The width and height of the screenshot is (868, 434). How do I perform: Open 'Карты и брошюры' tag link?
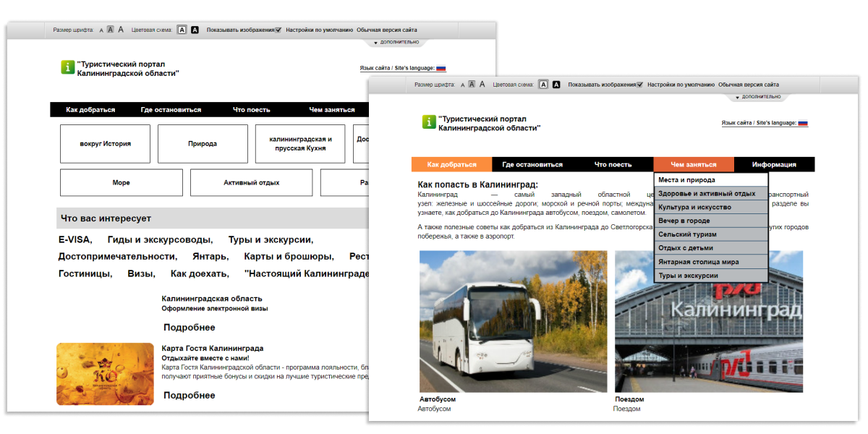point(289,257)
